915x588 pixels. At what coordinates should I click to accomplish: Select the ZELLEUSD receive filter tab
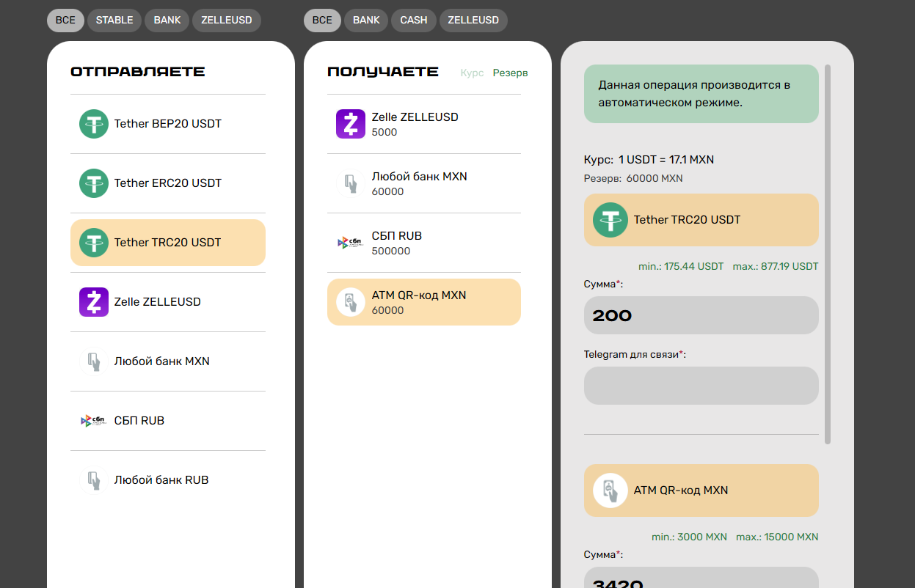click(473, 21)
